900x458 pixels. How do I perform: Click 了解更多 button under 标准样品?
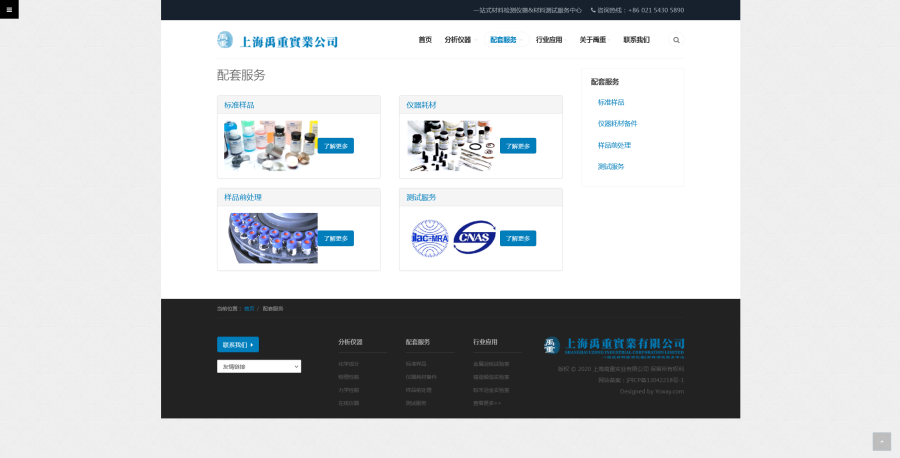(x=336, y=146)
